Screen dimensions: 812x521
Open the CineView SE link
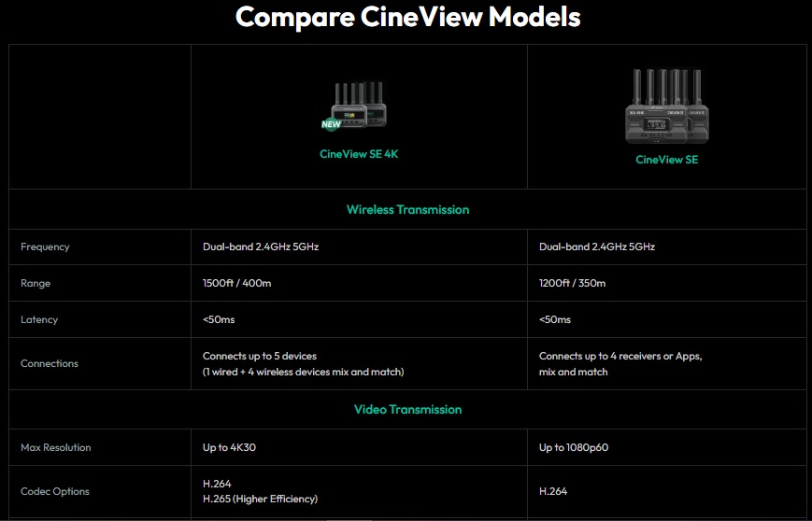tap(666, 160)
